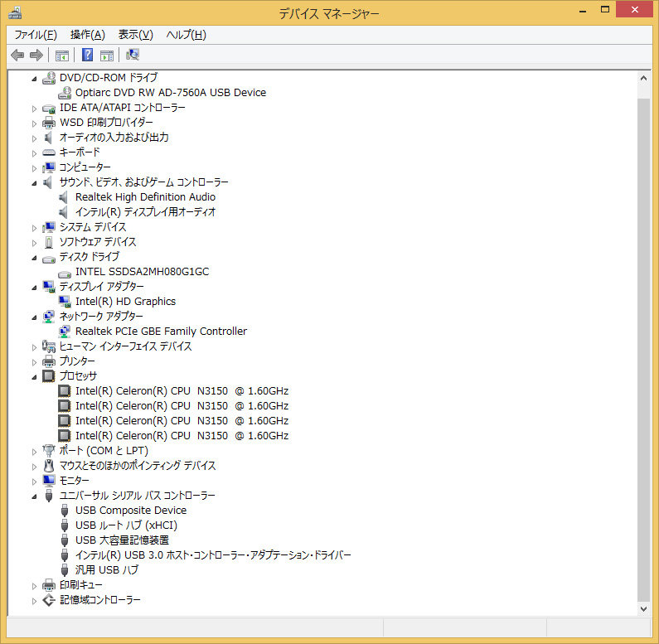Collapse the ディスク ドライブ node
The image size is (659, 644).
[34, 258]
